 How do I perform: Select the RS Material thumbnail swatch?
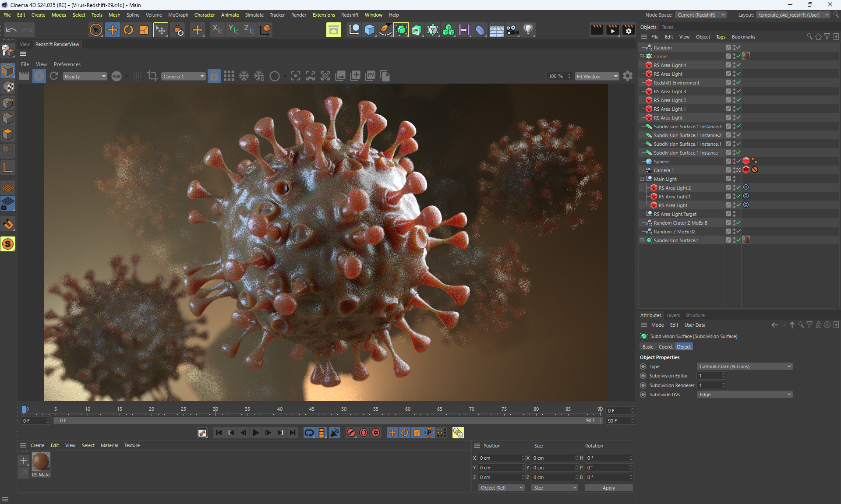tap(41, 462)
